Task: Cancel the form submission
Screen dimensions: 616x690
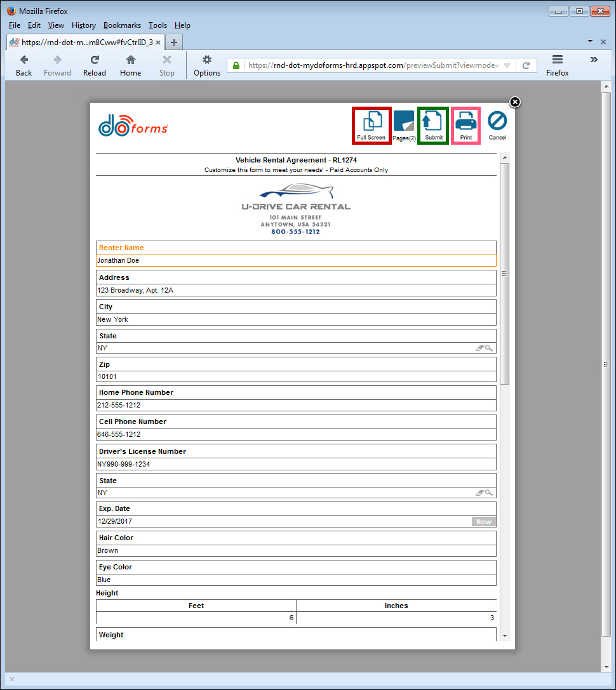Action: pyautogui.click(x=497, y=125)
